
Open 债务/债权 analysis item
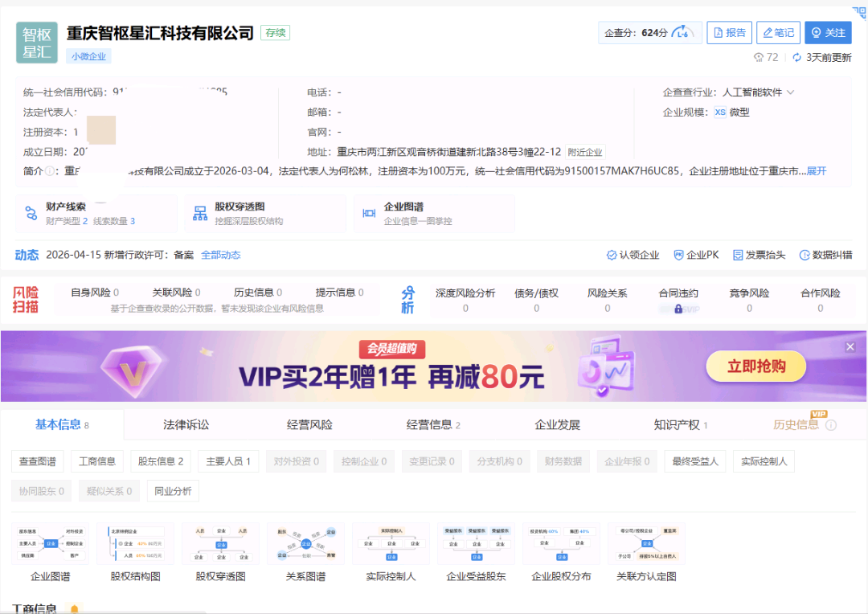536,300
